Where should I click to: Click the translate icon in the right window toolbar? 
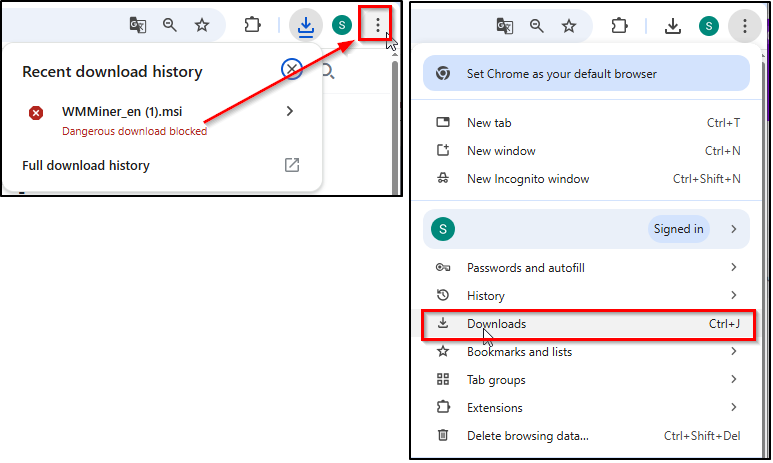pos(505,26)
